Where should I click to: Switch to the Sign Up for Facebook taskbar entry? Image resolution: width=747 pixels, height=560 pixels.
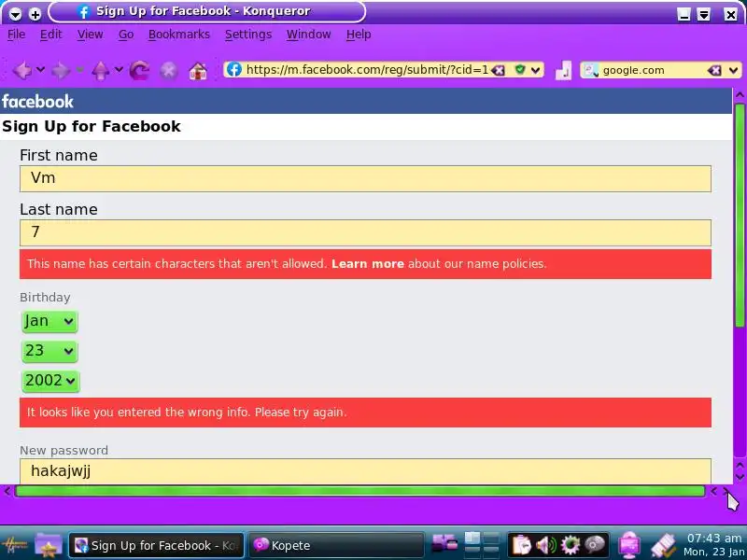[156, 545]
